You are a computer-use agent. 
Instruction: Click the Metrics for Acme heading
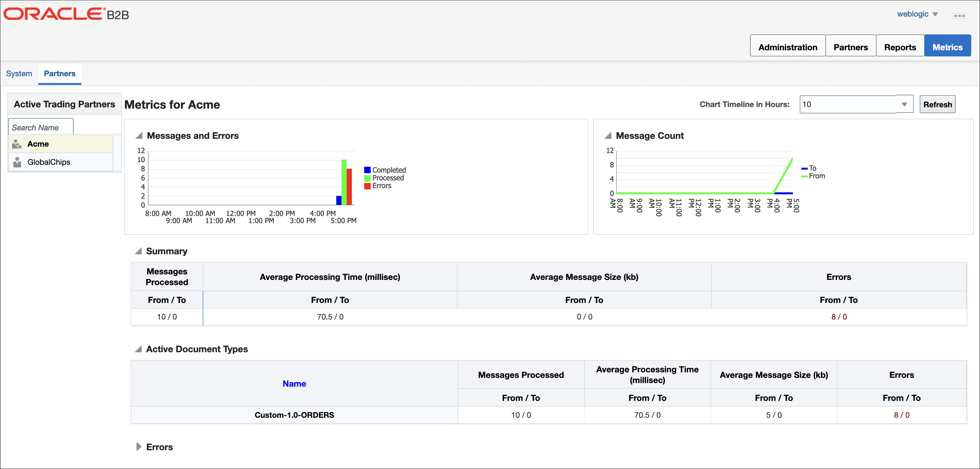(172, 105)
